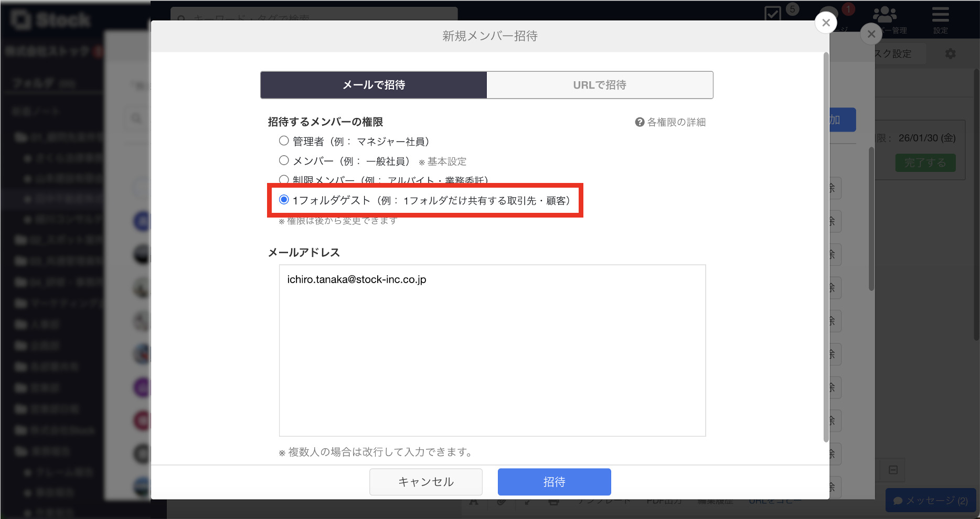This screenshot has height=519, width=980.
Task: Switch to the URLで招待 tab
Action: click(600, 84)
